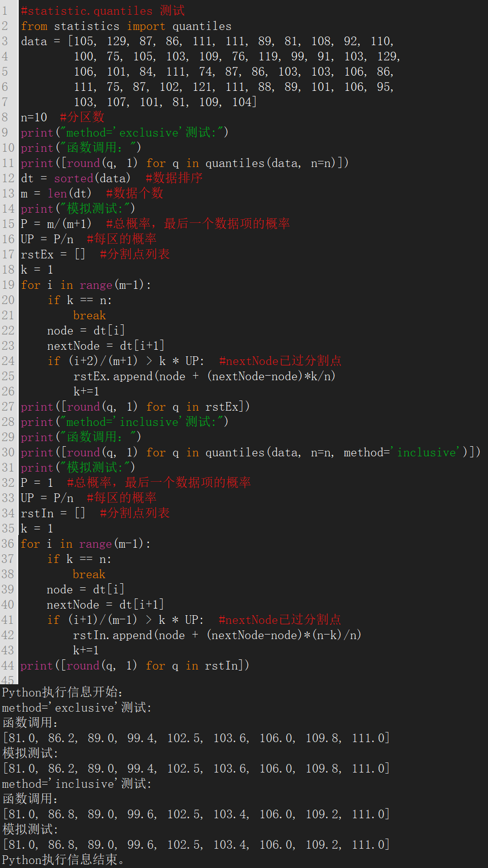The image size is (488, 868).
Task: Click line number 19 in the gutter
Action: coord(8,285)
